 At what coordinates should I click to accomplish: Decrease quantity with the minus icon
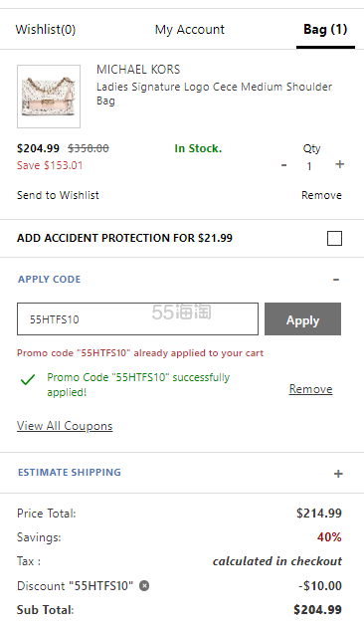283,165
